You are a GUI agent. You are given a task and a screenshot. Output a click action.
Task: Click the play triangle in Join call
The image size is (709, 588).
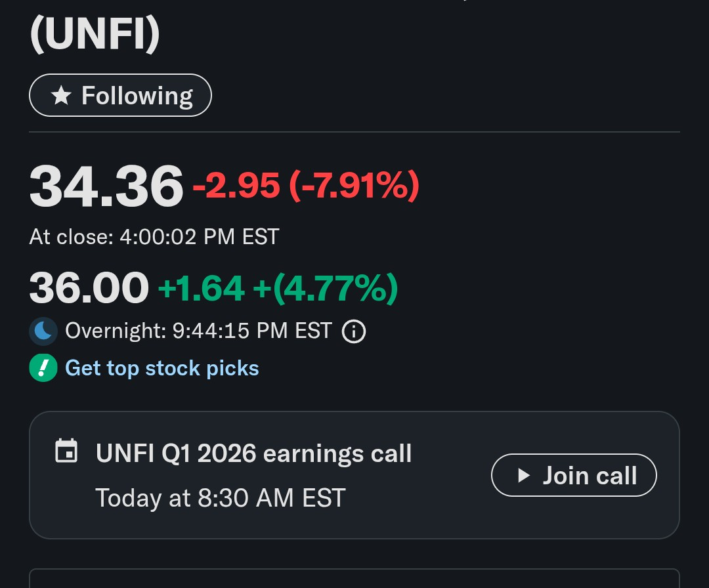click(x=523, y=476)
